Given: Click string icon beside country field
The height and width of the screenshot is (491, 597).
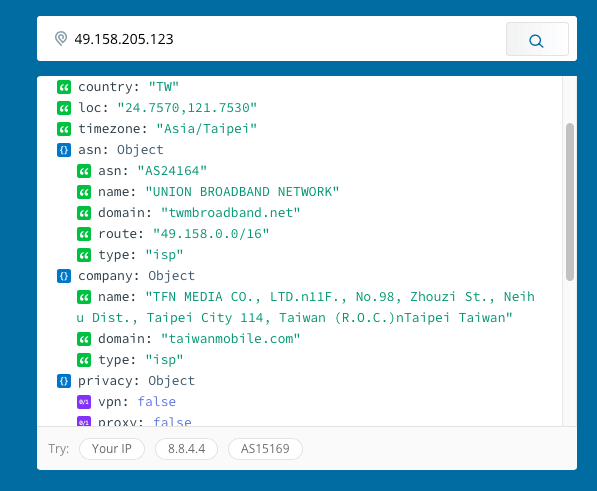Looking at the screenshot, I should coord(64,87).
